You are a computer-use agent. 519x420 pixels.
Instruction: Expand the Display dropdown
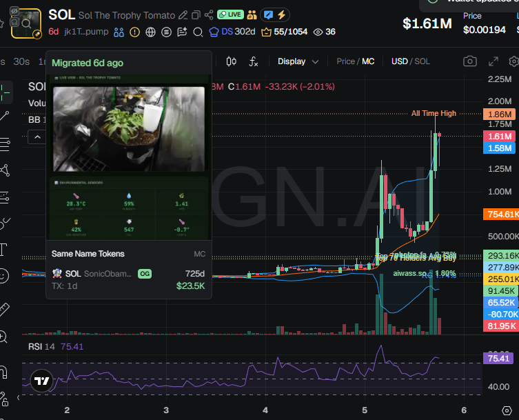click(x=298, y=61)
